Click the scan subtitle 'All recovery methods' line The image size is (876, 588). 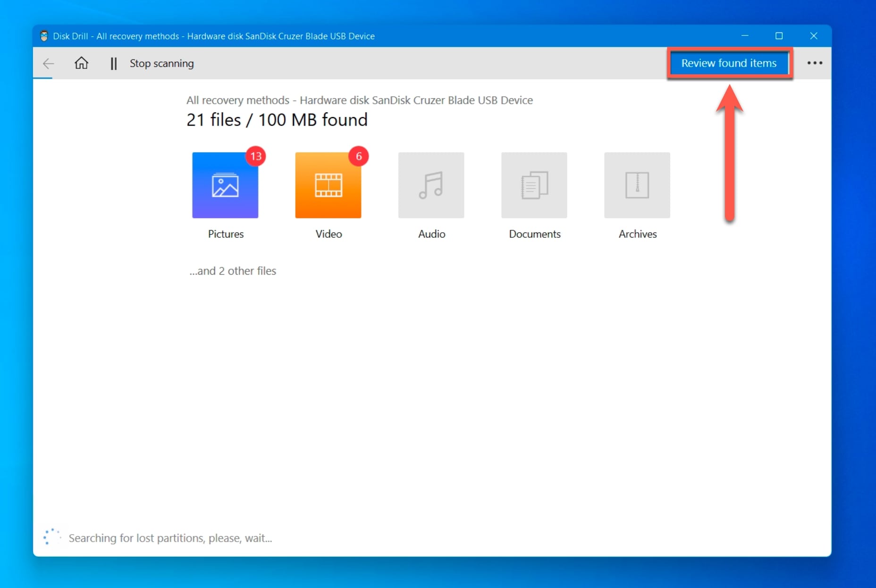[359, 100]
